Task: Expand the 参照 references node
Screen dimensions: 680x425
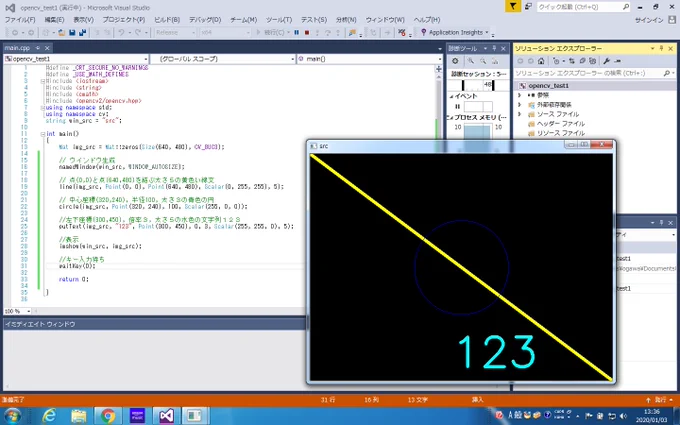Action: point(520,95)
